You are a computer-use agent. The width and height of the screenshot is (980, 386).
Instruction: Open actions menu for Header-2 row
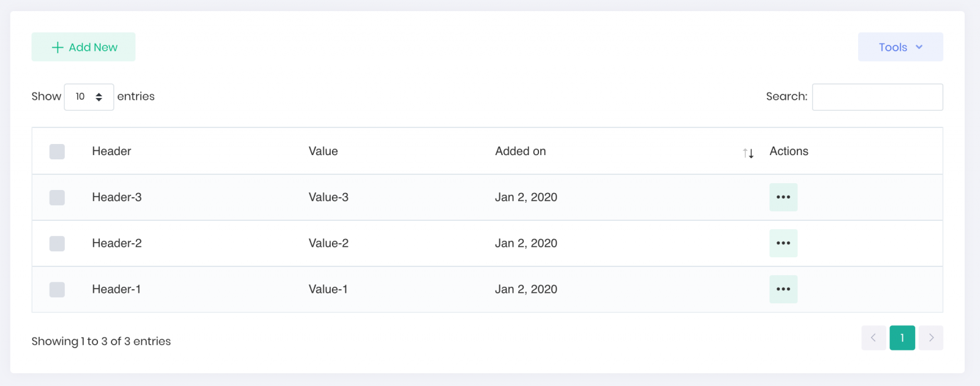783,243
